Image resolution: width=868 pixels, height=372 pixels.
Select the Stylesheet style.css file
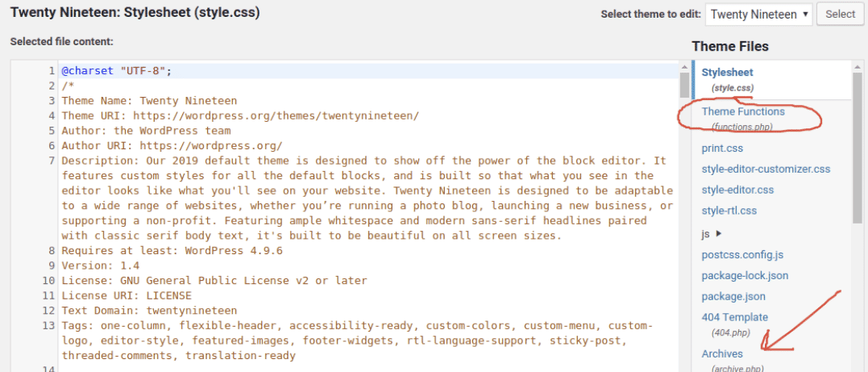pos(727,73)
